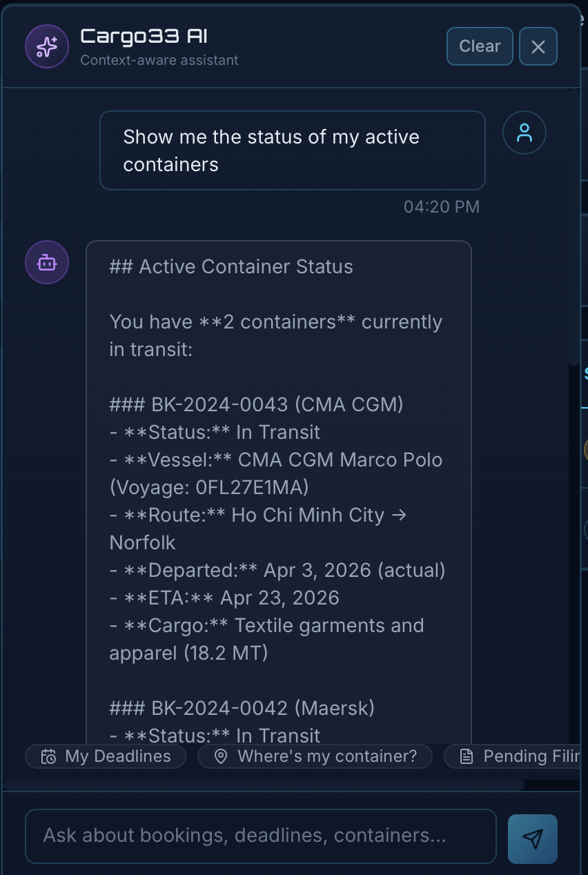Click the BK-2024-0042 (Maersk) booking heading
588x875 pixels.
pos(242,708)
